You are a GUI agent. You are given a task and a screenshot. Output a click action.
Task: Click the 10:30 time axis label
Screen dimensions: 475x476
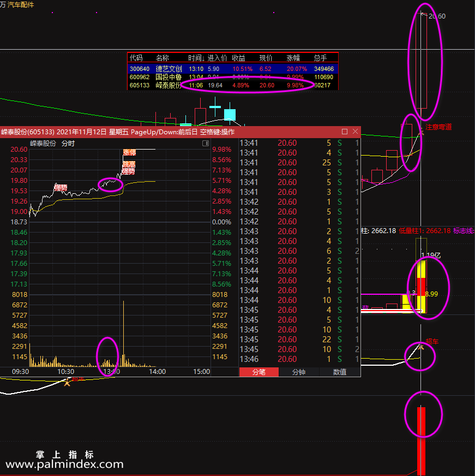[66, 372]
